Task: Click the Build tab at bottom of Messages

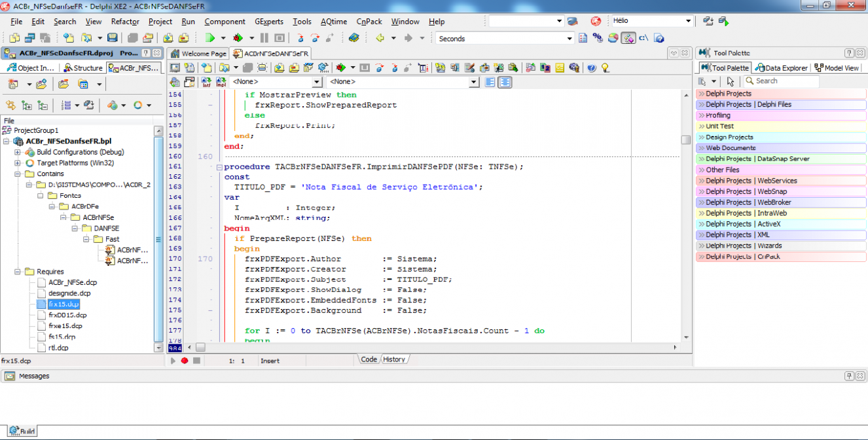Action: click(x=22, y=431)
